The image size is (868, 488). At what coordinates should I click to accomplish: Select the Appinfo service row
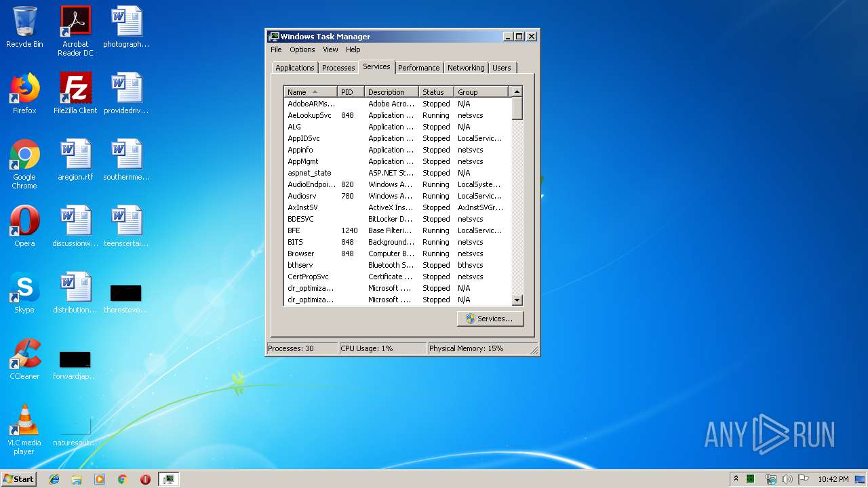(397, 150)
